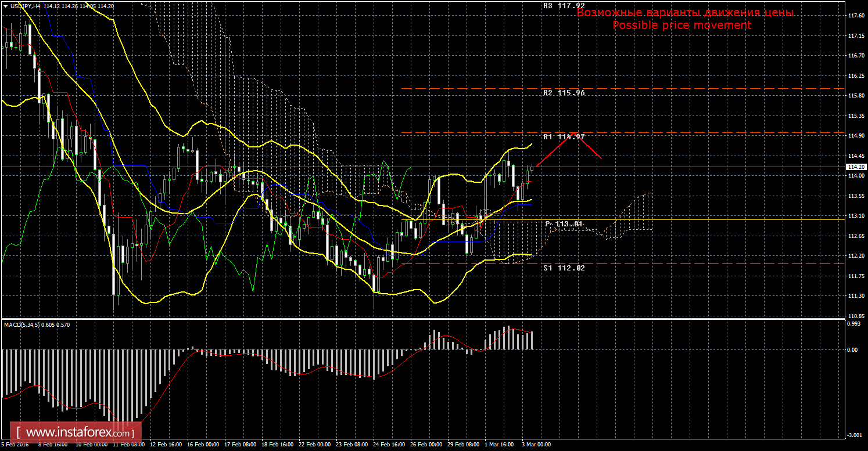
Task: Click the 18 Feb 16:00 time label
Action: point(278,445)
